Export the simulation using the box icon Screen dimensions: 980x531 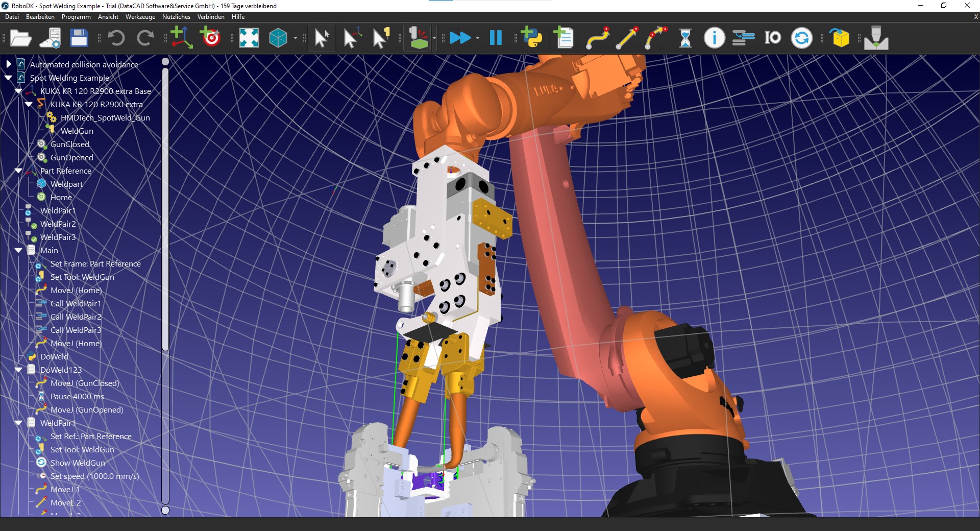tap(839, 38)
